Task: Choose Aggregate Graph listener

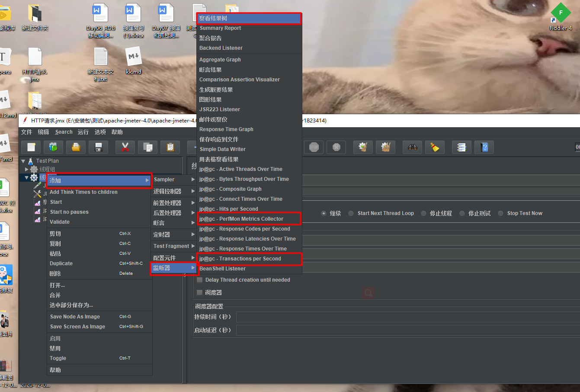Action: tap(249, 60)
